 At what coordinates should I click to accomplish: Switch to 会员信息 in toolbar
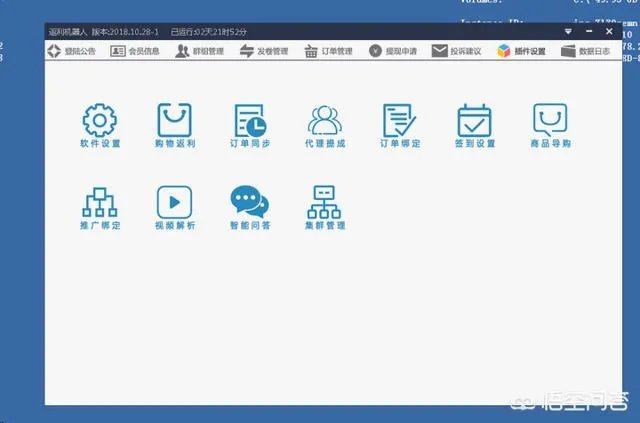point(134,51)
